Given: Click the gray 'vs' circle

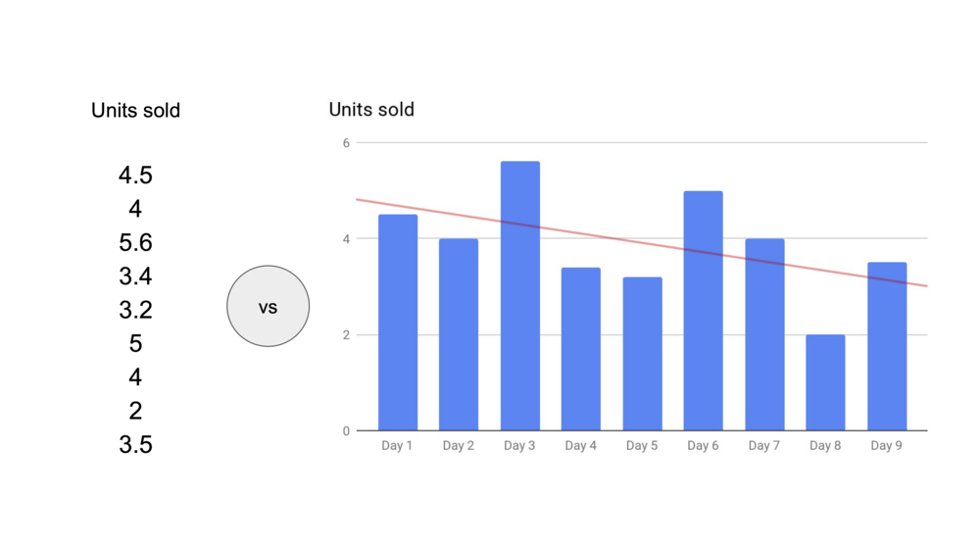Looking at the screenshot, I should pos(269,307).
